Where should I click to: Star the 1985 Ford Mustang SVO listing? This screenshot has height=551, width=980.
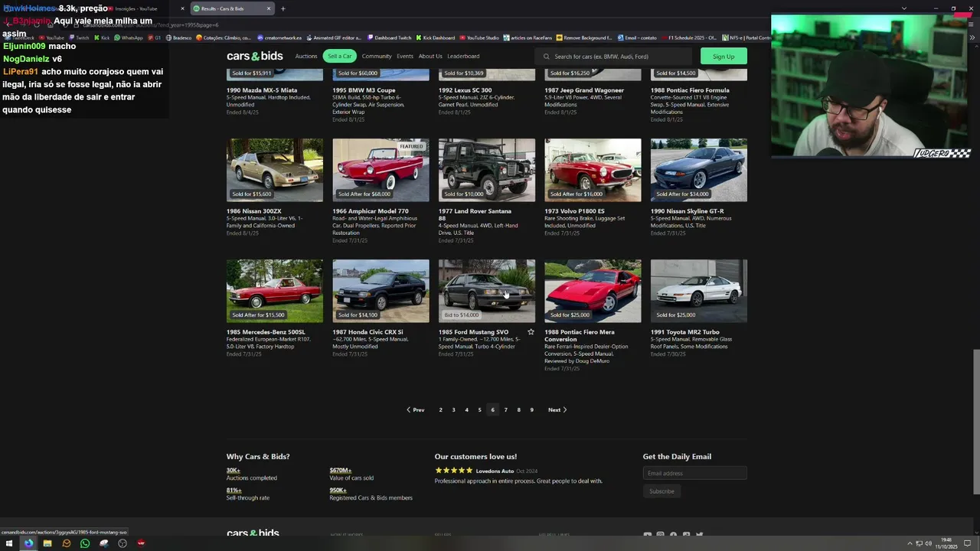[x=531, y=332]
